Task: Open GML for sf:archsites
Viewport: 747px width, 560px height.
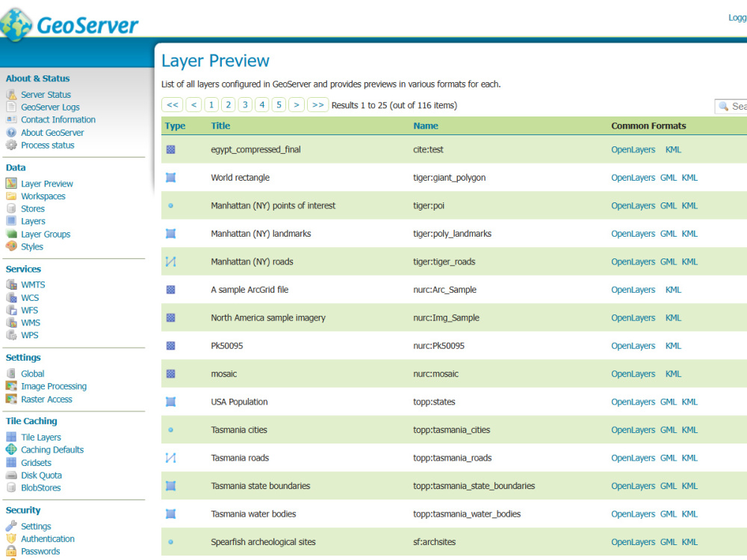Action: pyautogui.click(x=669, y=542)
